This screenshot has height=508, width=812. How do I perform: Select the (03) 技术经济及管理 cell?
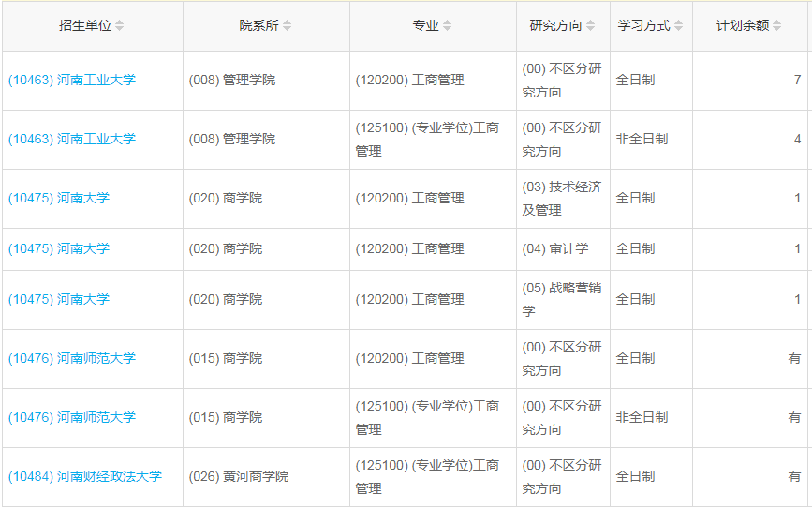562,199
